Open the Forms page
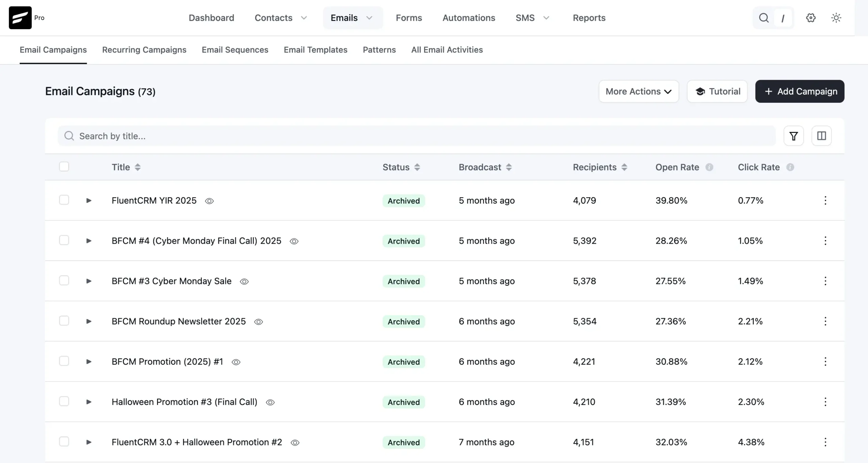This screenshot has width=868, height=463. tap(409, 18)
